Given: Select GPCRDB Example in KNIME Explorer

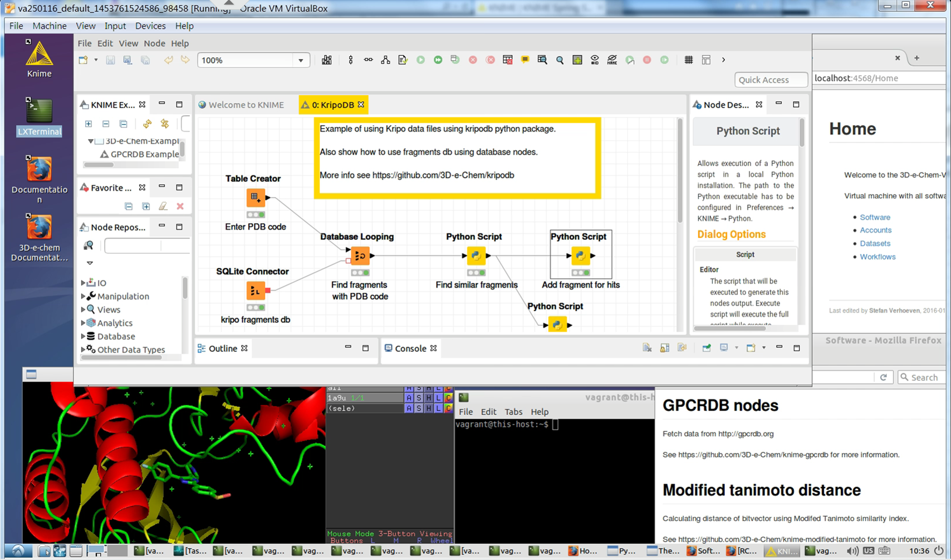Looking at the screenshot, I should [x=145, y=154].
